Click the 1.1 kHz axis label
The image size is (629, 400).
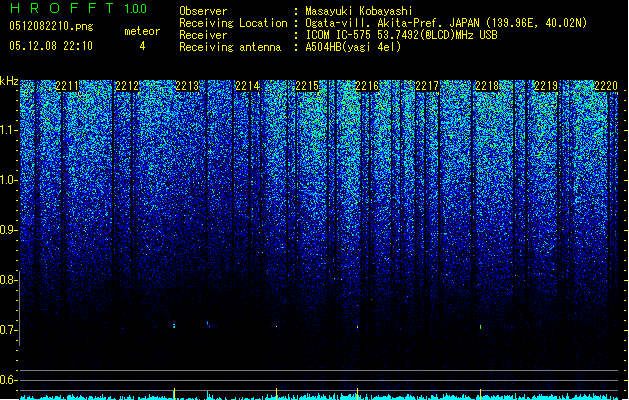[9, 130]
